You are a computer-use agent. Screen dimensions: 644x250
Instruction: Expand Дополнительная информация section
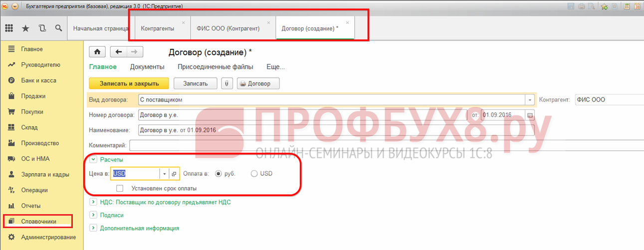tap(93, 228)
